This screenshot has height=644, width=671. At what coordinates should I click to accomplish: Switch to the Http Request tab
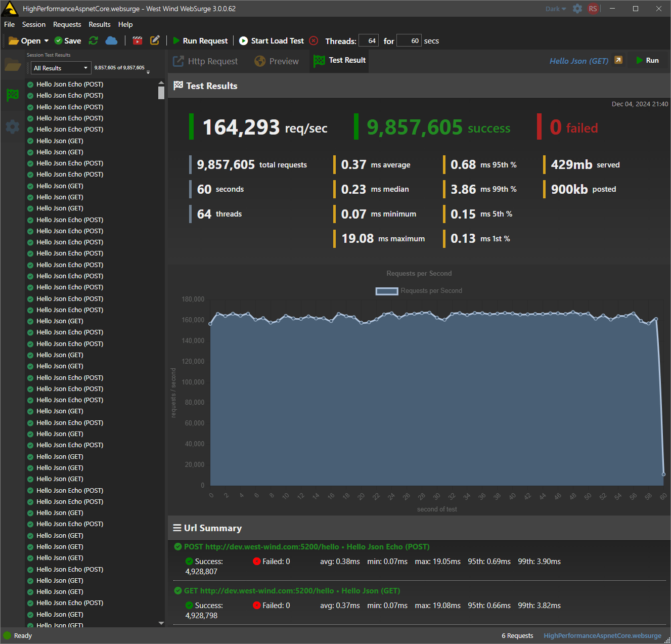point(205,61)
